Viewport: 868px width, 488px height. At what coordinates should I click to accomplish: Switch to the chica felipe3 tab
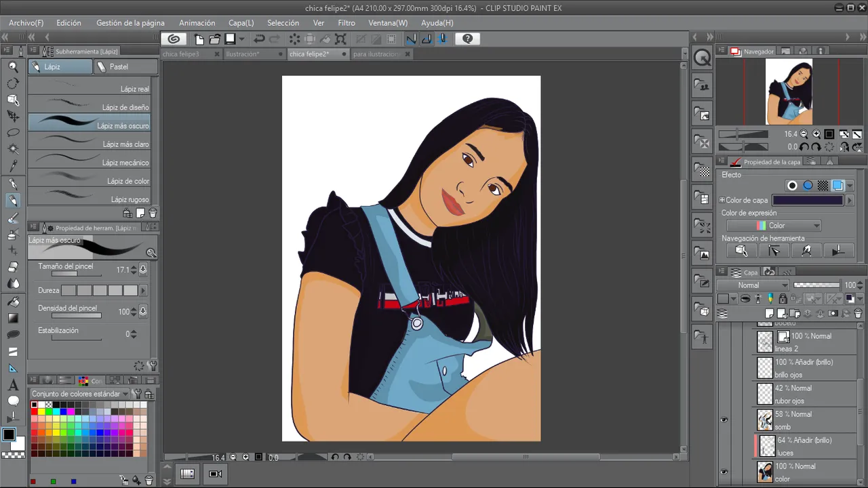(181, 54)
